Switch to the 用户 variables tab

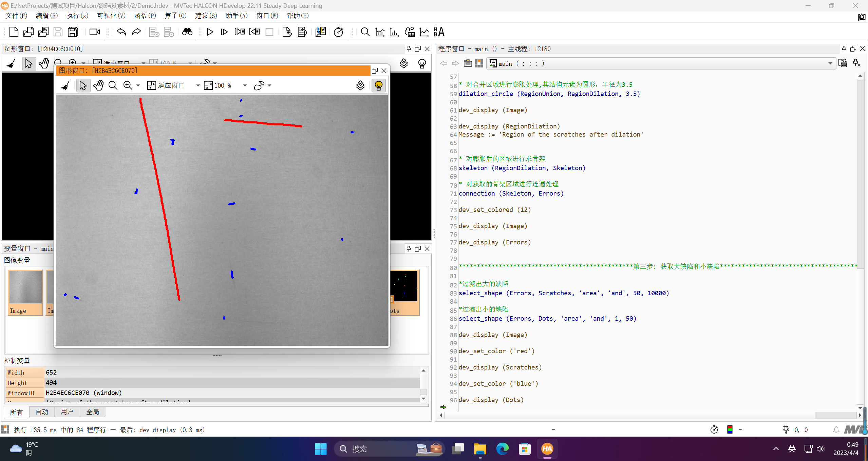click(x=67, y=412)
